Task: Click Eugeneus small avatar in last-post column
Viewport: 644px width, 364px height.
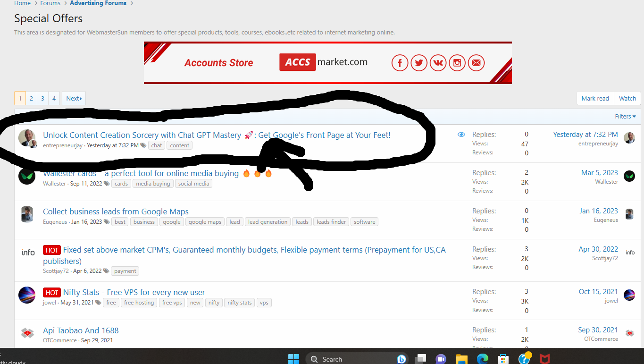Action: point(629,214)
